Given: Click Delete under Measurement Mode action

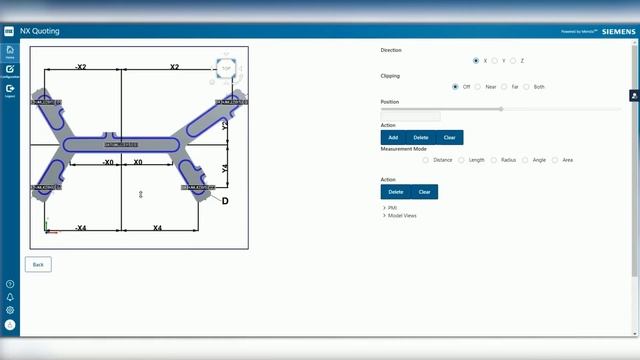Looking at the screenshot, I should [396, 192].
